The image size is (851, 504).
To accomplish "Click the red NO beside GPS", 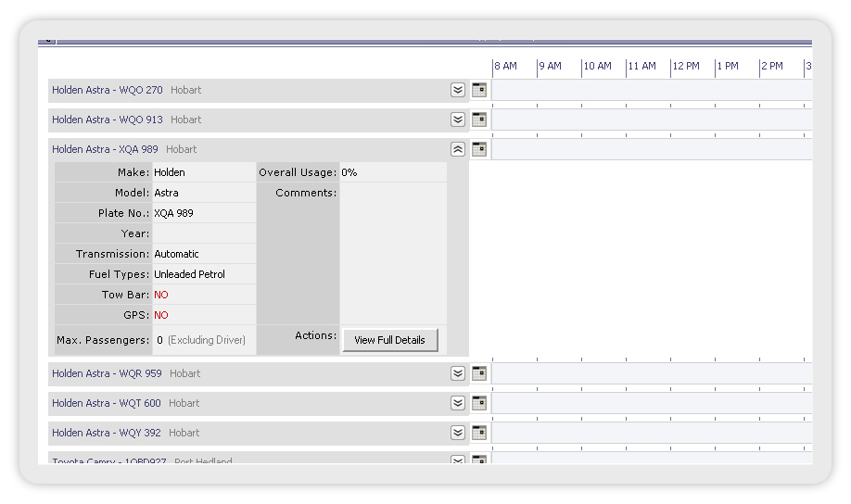I will point(161,315).
